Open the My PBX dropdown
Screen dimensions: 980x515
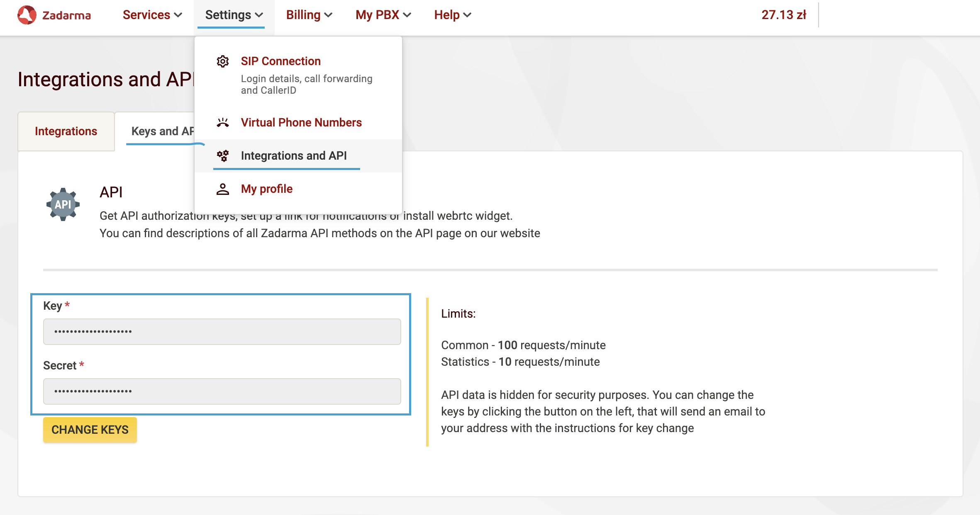tap(383, 15)
